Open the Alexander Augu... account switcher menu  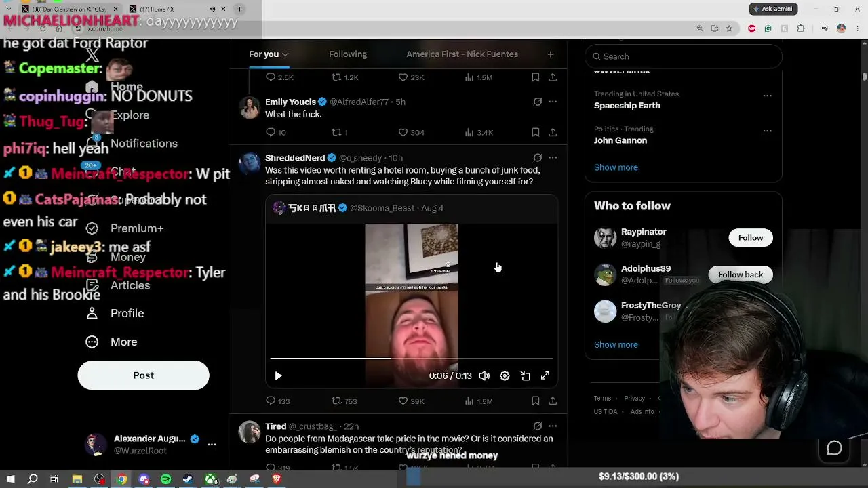coord(151,445)
